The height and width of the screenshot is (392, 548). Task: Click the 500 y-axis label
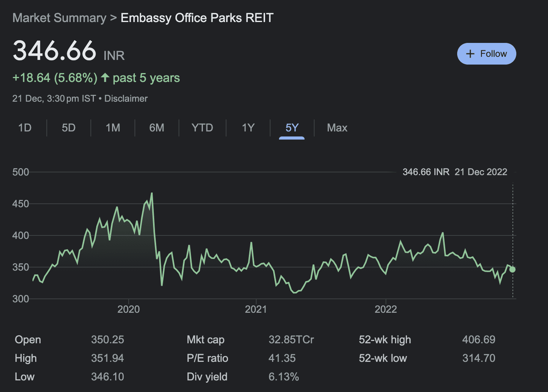21,172
